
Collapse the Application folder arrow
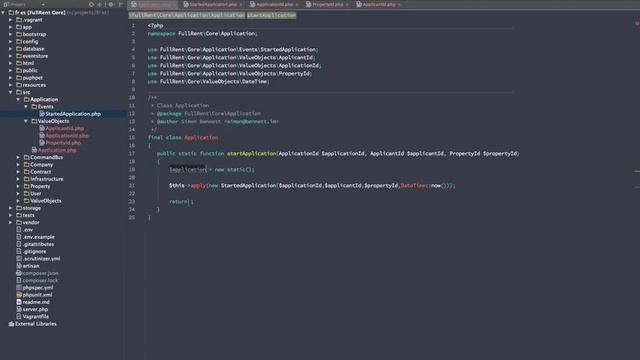(x=18, y=100)
